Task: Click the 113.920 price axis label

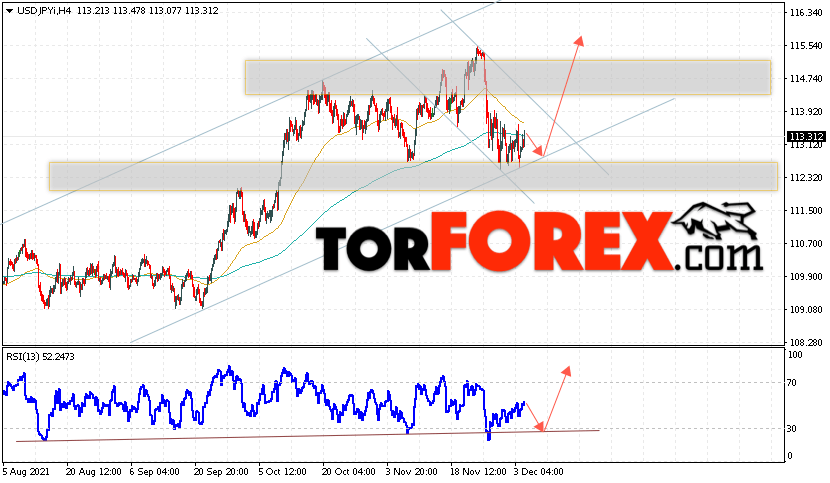Action: (806, 112)
